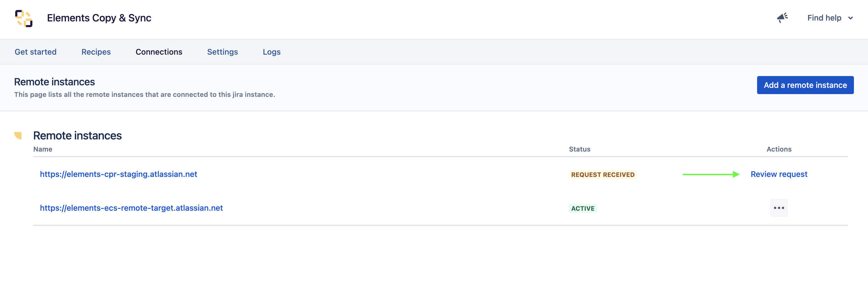Go to the Get started tab
The height and width of the screenshot is (289, 868).
(35, 52)
